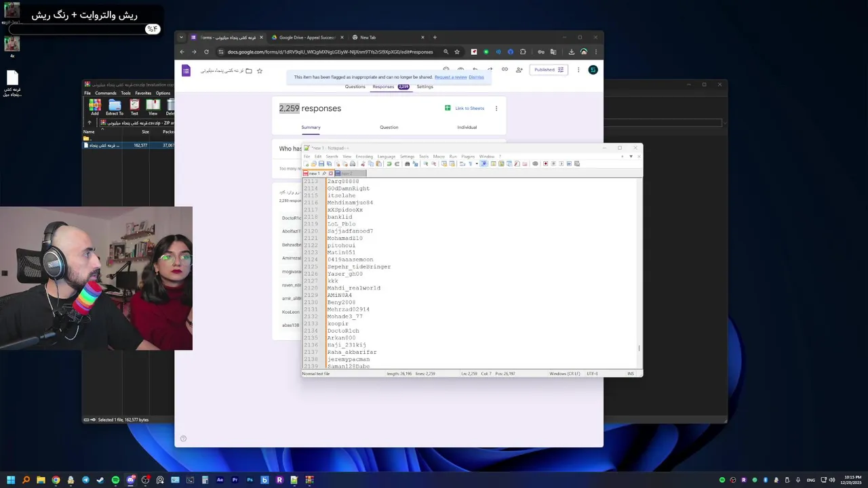Close the Notepad++ new 1 tab red X

point(331,174)
